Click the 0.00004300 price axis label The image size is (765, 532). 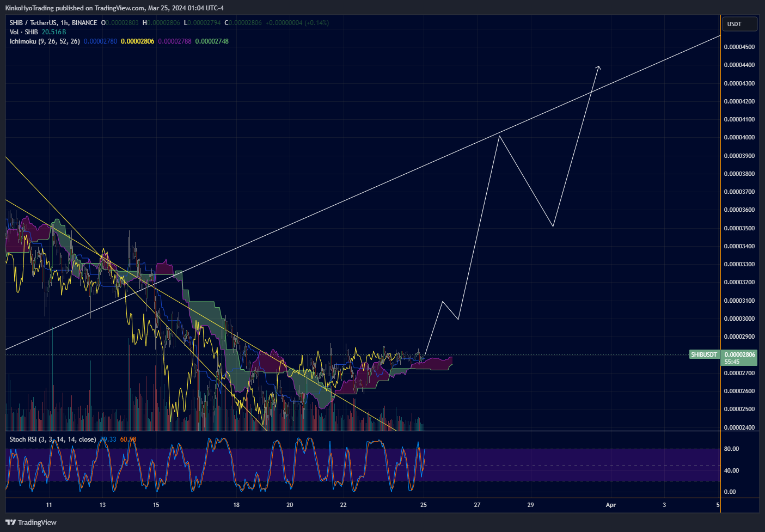[x=739, y=83]
